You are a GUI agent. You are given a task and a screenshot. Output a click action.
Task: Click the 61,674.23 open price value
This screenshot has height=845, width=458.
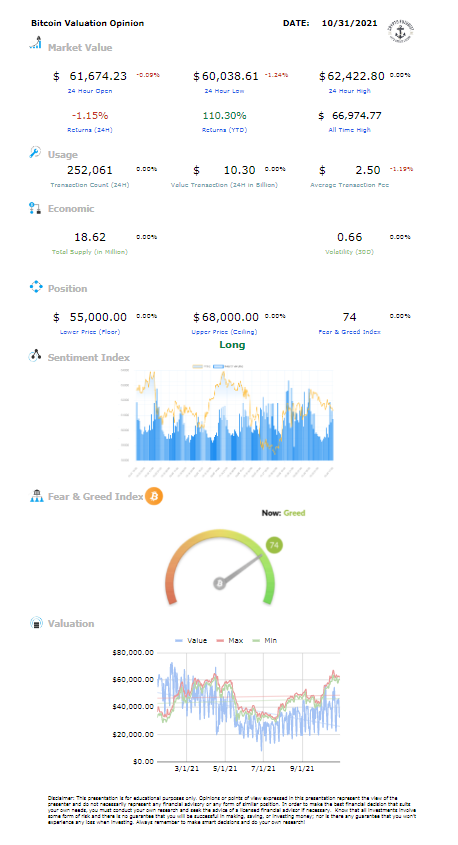tap(98, 76)
